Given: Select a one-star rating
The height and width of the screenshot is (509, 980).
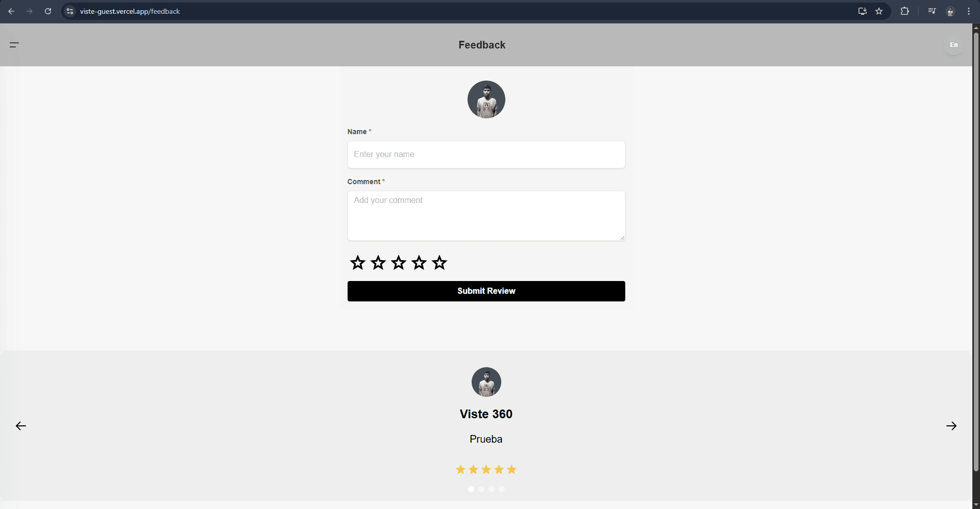Looking at the screenshot, I should pos(358,263).
